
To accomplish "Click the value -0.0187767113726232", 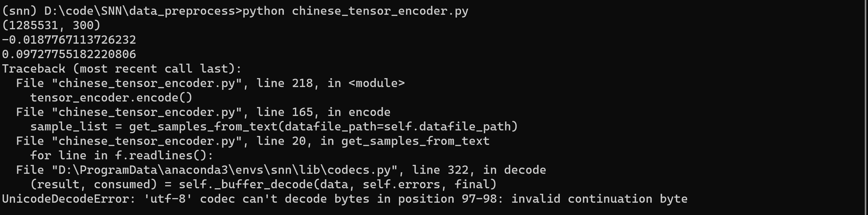I will click(x=69, y=40).
